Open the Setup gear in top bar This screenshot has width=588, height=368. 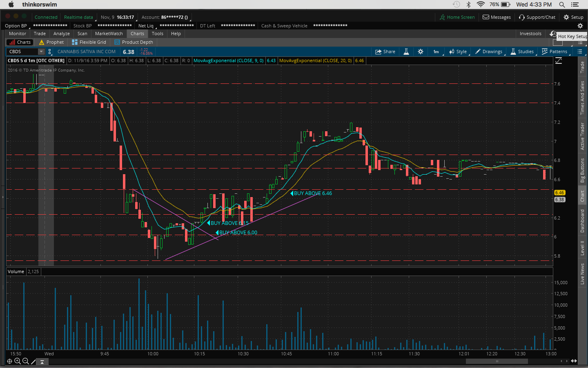tap(573, 17)
